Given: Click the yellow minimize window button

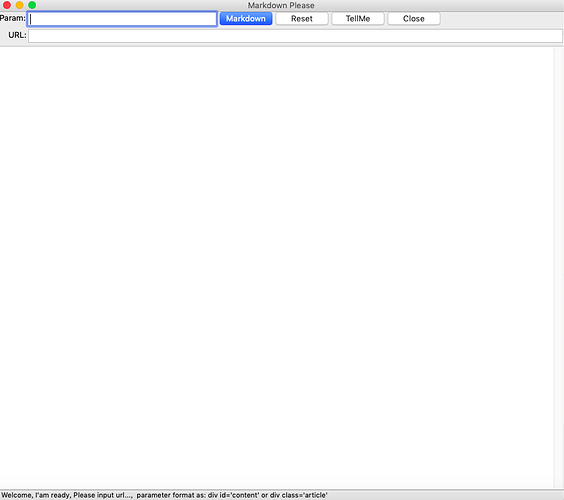Looking at the screenshot, I should coord(19,5).
